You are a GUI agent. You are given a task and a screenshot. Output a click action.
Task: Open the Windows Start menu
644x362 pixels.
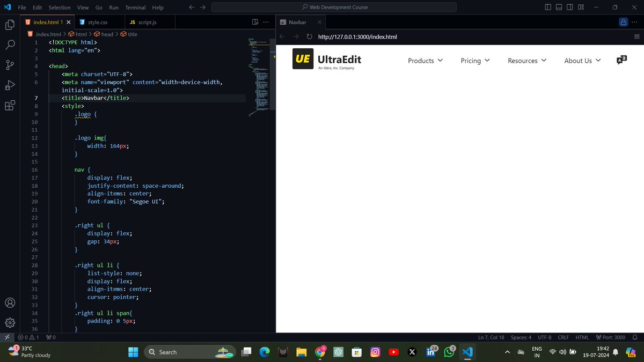(133, 352)
